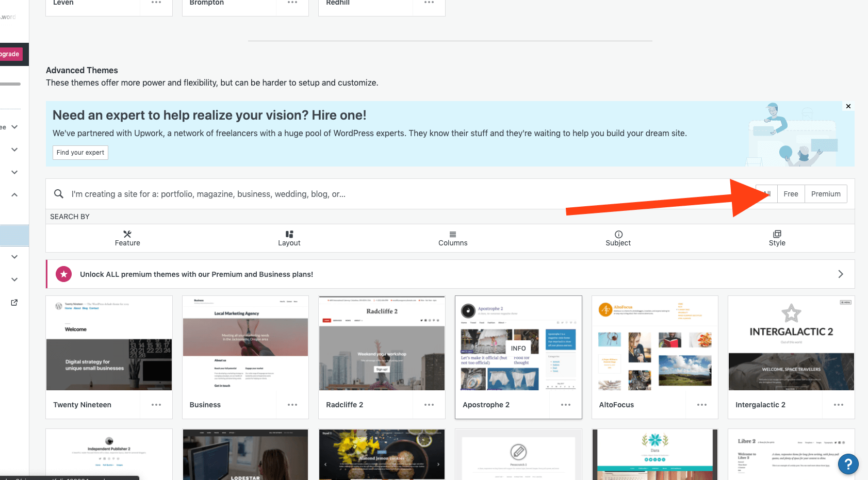Open the Dara theme thumbnail

click(655, 455)
